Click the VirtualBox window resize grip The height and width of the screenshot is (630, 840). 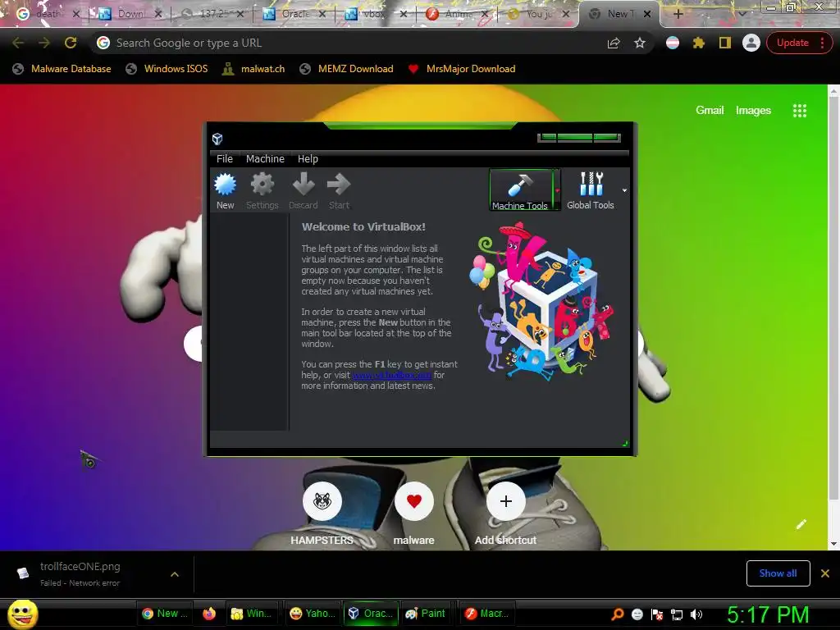(625, 443)
